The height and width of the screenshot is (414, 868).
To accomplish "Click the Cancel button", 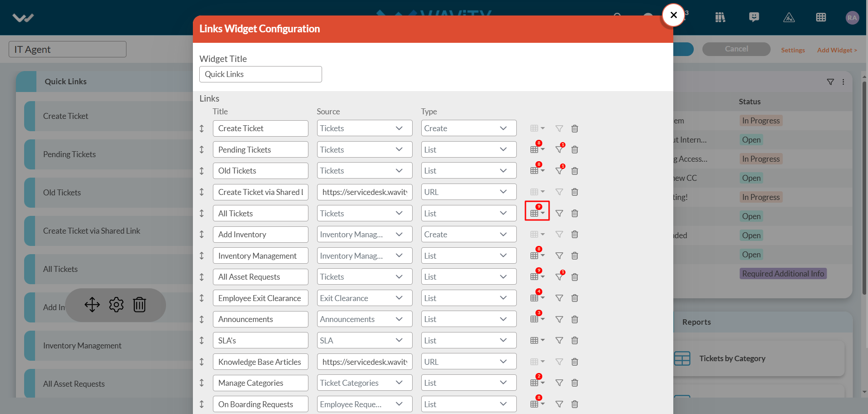I will [x=736, y=49].
